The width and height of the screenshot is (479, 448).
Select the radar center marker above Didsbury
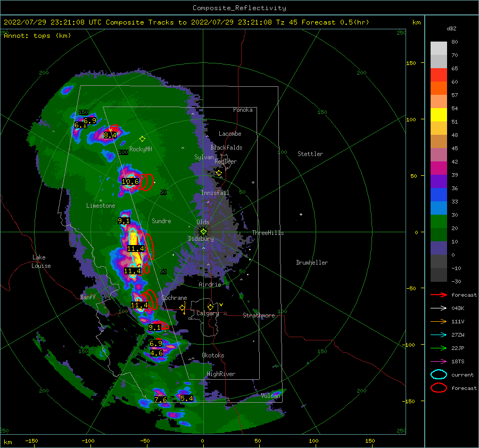[x=203, y=232]
